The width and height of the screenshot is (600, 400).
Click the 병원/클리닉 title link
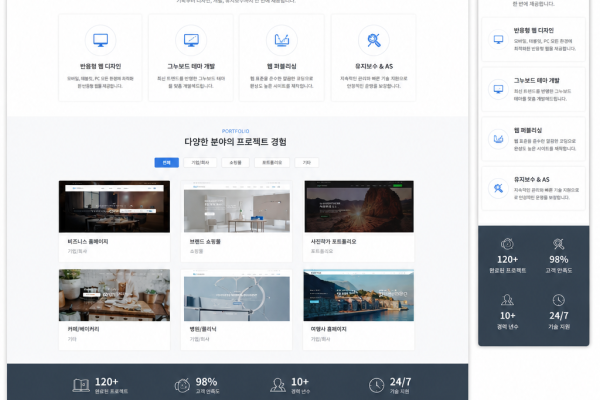(x=203, y=329)
